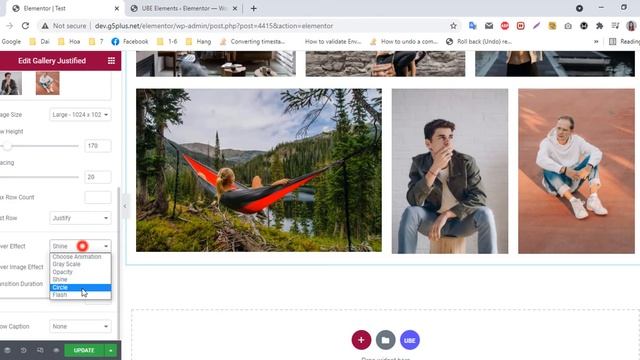Open the Image Size dropdown
The image size is (640, 360).
point(80,115)
